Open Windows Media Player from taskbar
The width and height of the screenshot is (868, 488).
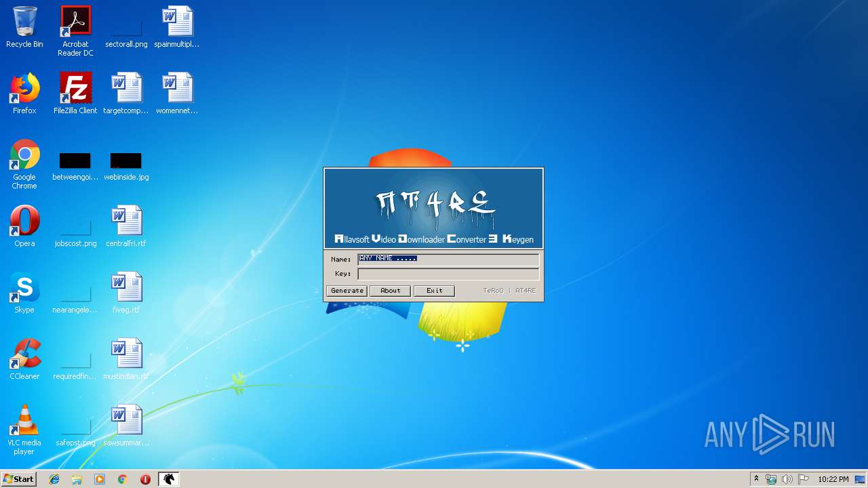100,479
